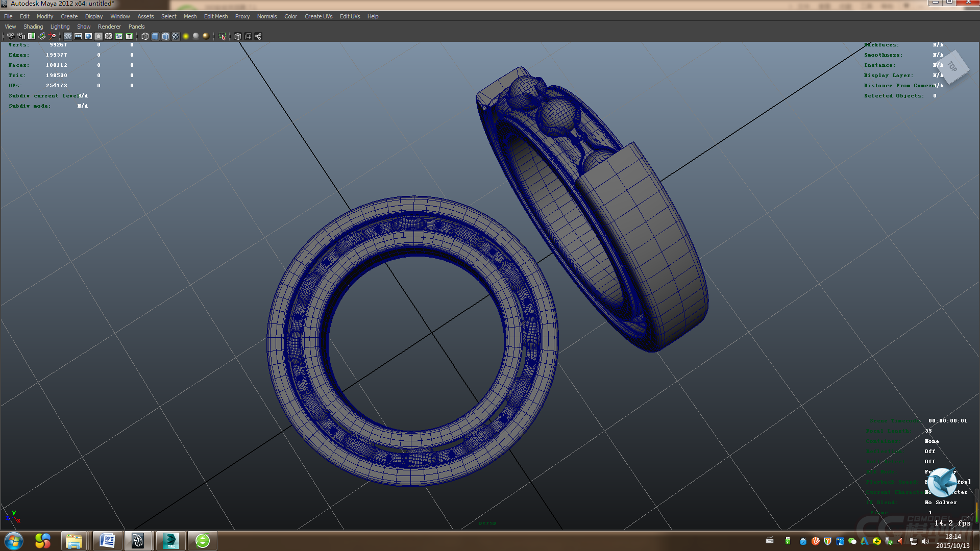Click Smooth Shade All icon
Screen dimensions: 980x551
[155, 36]
